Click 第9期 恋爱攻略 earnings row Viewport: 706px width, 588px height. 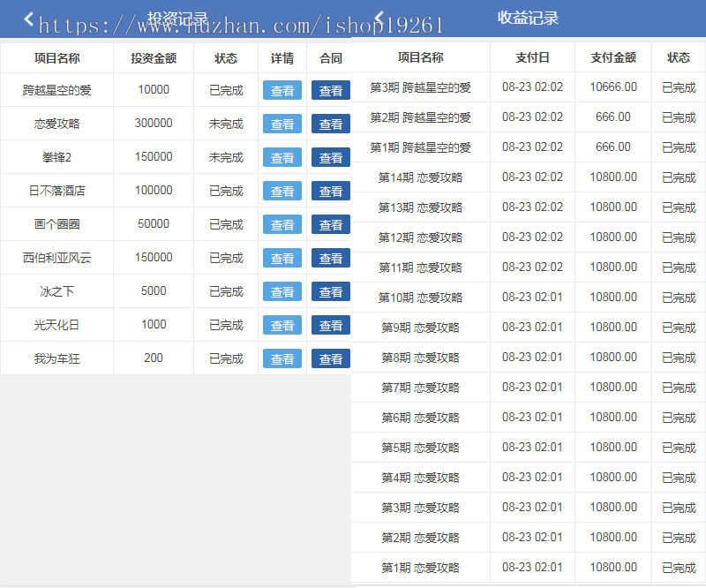[x=528, y=328]
